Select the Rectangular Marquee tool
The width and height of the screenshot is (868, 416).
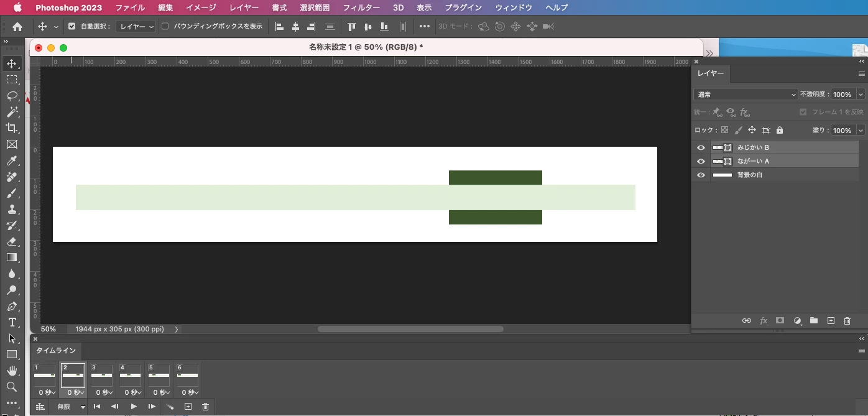(12, 80)
